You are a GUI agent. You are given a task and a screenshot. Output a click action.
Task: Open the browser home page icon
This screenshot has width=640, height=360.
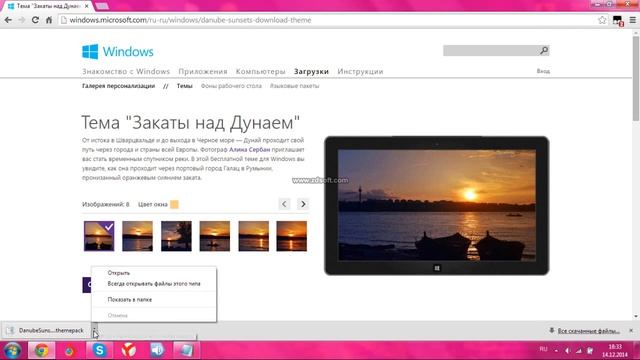click(49, 20)
